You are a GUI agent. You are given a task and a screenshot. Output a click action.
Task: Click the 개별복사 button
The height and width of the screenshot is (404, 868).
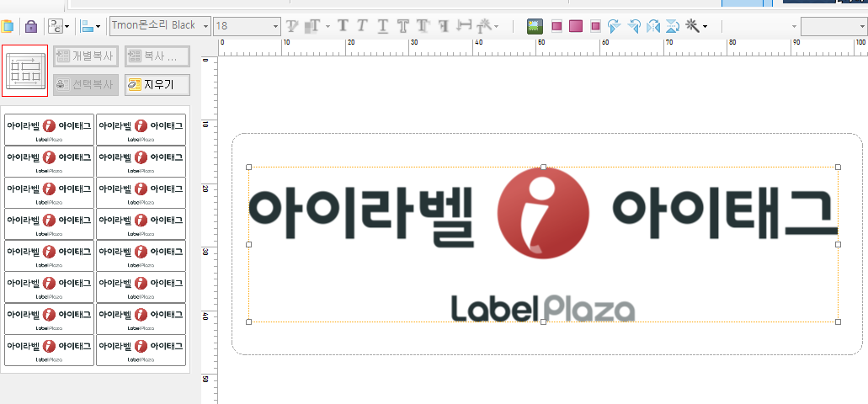coord(86,56)
